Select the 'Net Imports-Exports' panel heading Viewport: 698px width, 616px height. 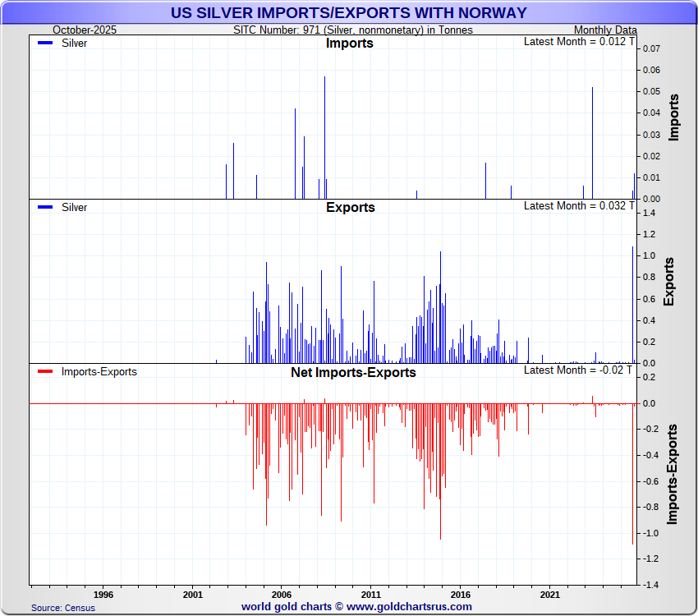(x=353, y=372)
